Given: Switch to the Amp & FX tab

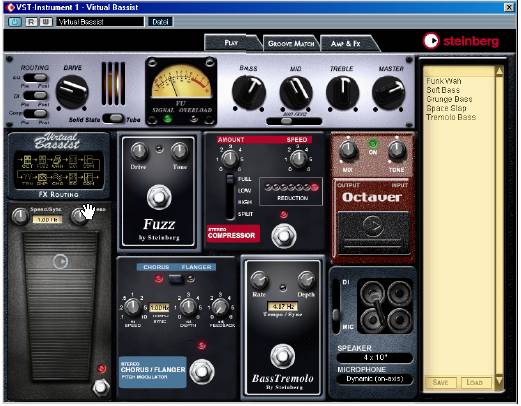Looking at the screenshot, I should coord(346,44).
